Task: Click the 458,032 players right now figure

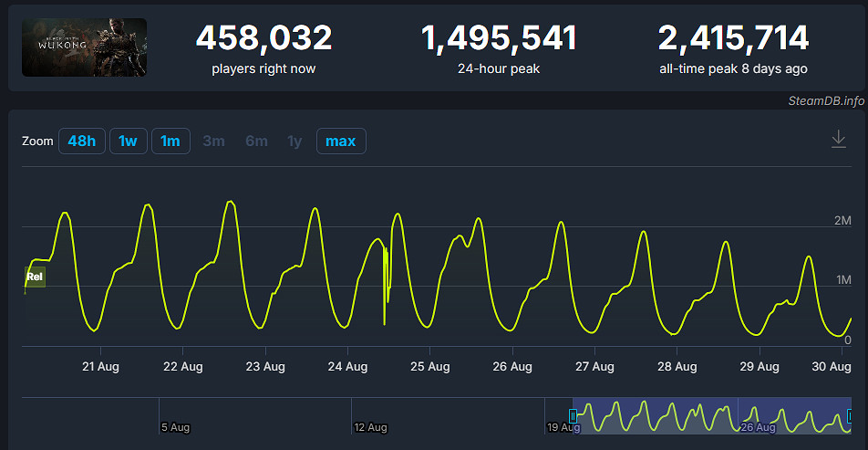Action: click(263, 38)
